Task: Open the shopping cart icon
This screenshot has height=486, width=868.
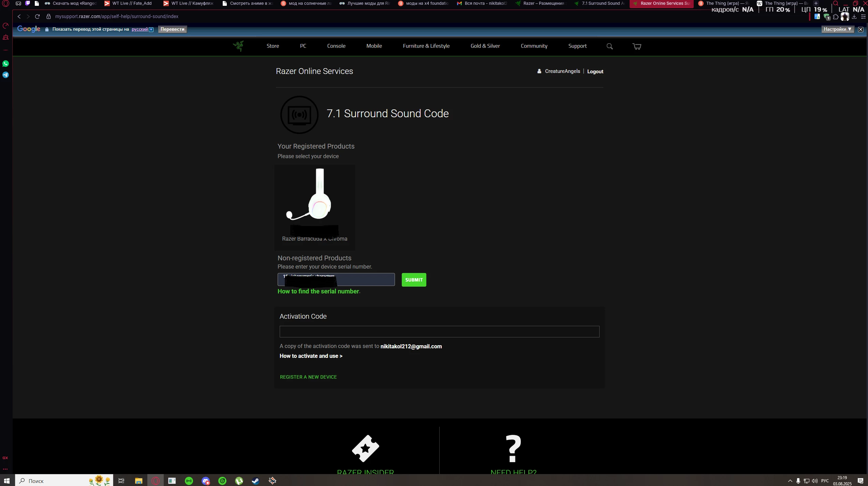Action: [x=636, y=46]
